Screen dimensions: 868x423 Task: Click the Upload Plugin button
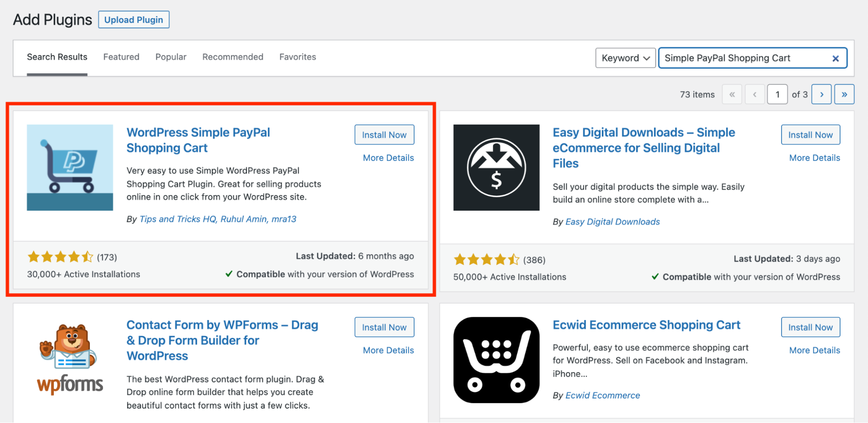click(134, 20)
